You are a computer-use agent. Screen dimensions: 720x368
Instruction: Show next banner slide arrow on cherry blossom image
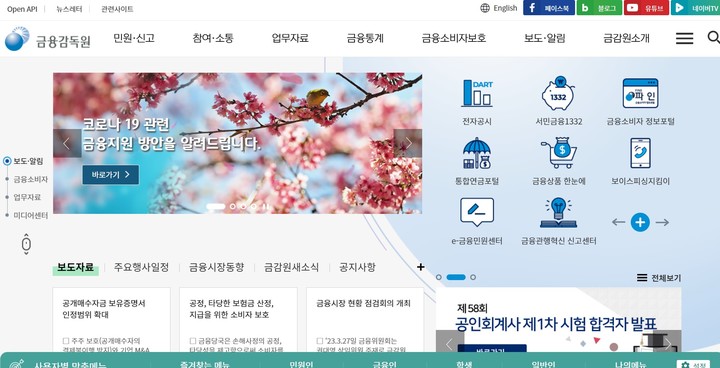(408, 143)
